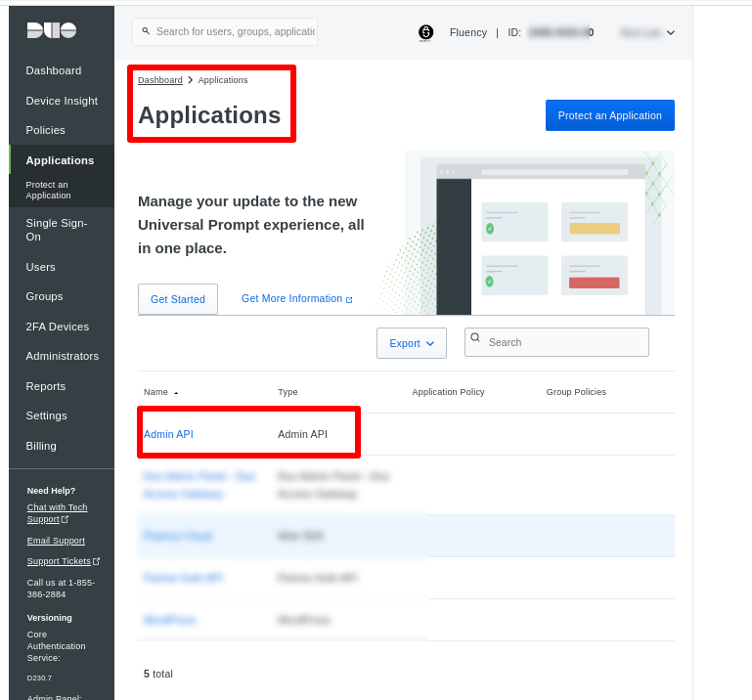Open Device Insight in the sidebar
This screenshot has height=700, width=752.
[62, 101]
